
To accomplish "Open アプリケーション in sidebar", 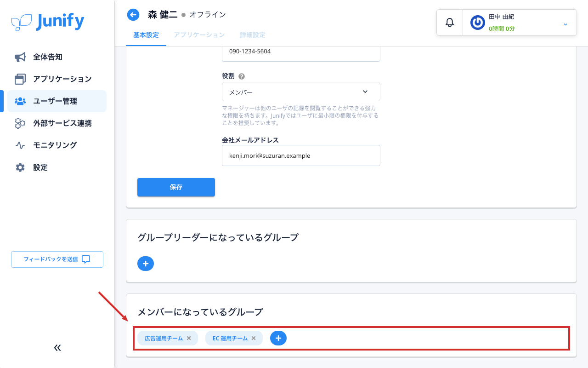I will (57, 79).
